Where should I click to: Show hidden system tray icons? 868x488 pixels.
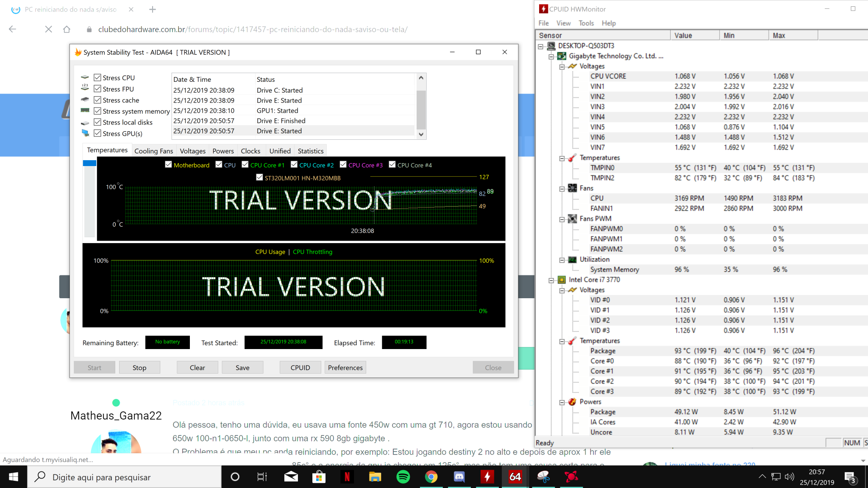click(762, 477)
